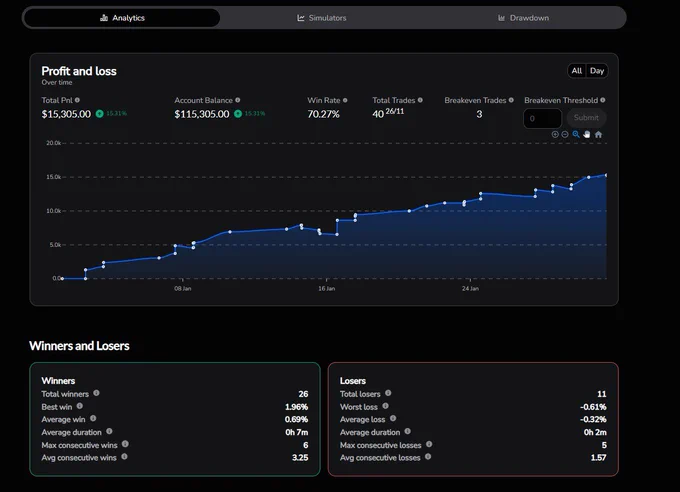Image resolution: width=680 pixels, height=492 pixels.
Task: Click the Winners and Losers heading
Action: [x=79, y=346]
